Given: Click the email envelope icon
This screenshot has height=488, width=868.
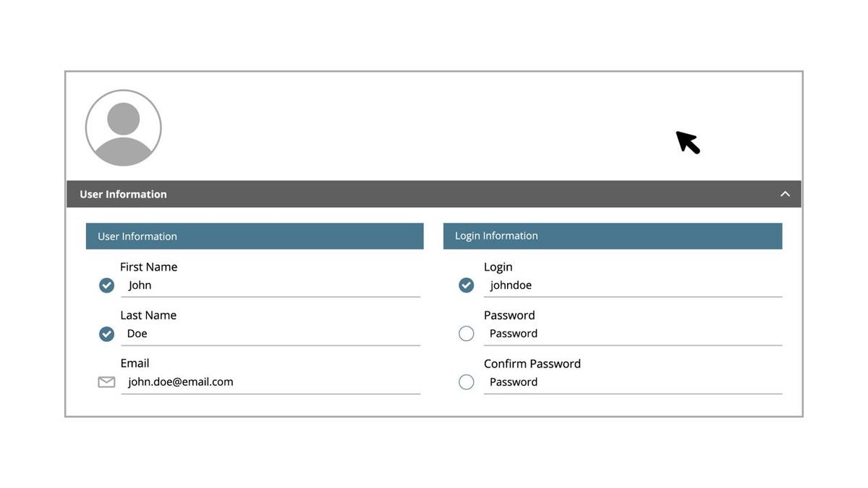Looking at the screenshot, I should (x=106, y=382).
